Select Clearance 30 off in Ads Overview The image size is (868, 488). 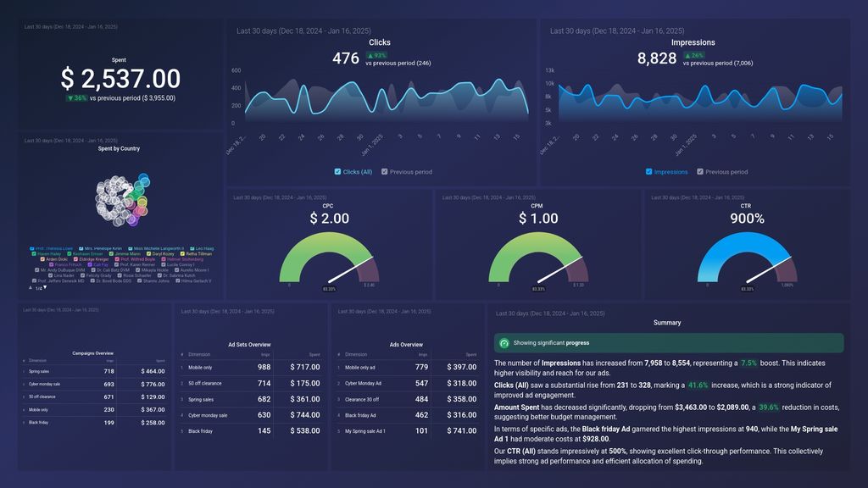[x=407, y=399]
